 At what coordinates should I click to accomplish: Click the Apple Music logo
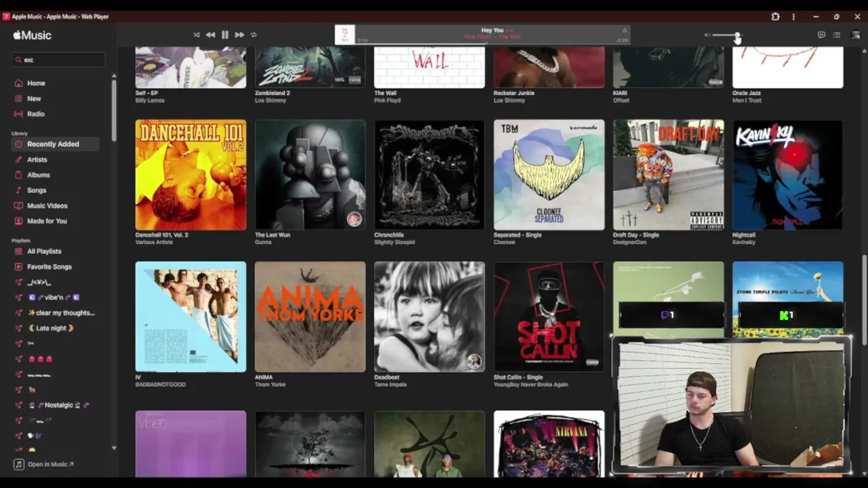pyautogui.click(x=32, y=35)
